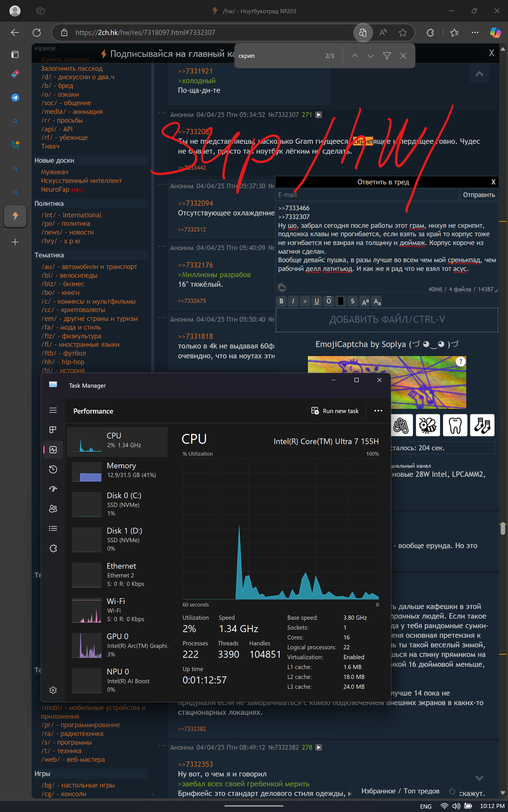
Task: Open the three-dot menu in Task Manager
Action: point(378,411)
